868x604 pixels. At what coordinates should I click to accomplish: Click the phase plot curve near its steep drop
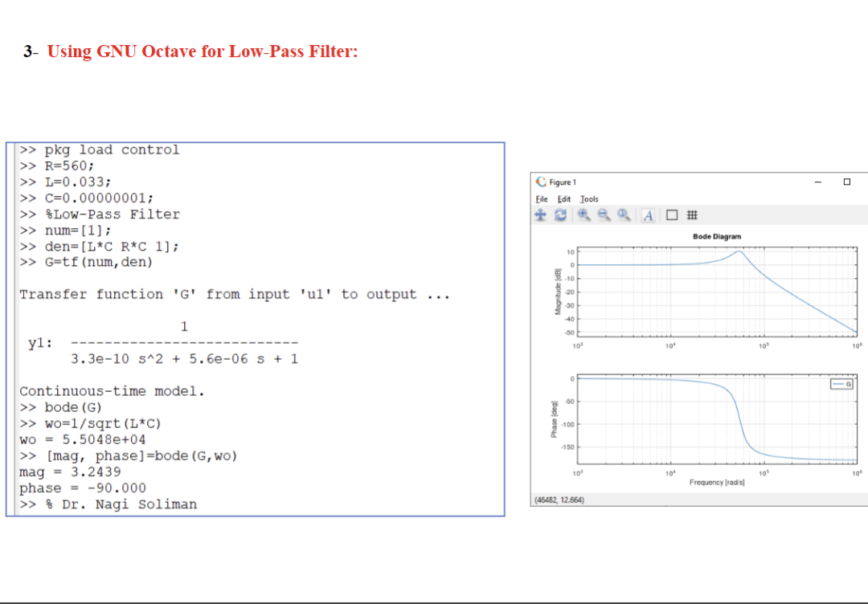pyautogui.click(x=741, y=418)
